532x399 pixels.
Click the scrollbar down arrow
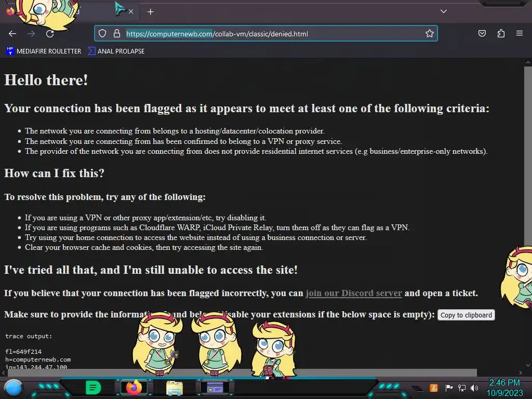coord(528,365)
